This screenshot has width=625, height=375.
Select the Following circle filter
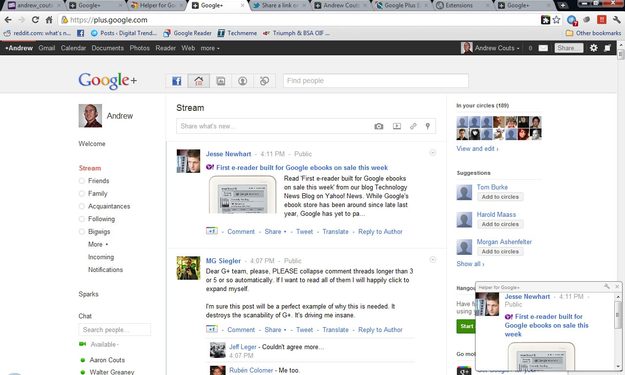(101, 219)
